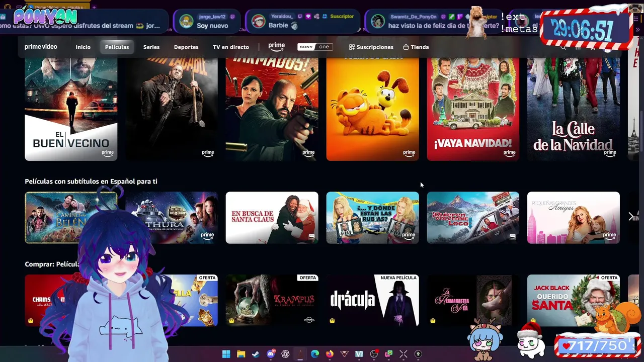644x362 pixels.
Task: Advance subtitled movies carousel with right arrow
Action: click(631, 217)
